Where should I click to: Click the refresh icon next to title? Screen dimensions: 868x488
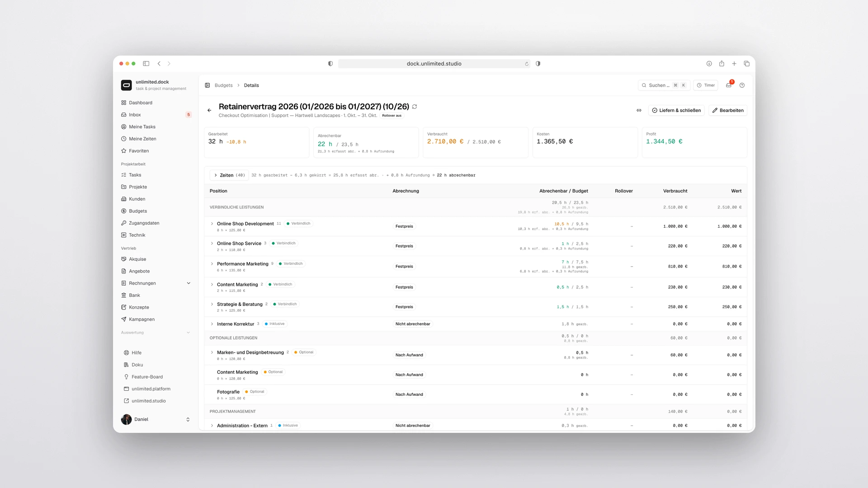[x=415, y=107]
